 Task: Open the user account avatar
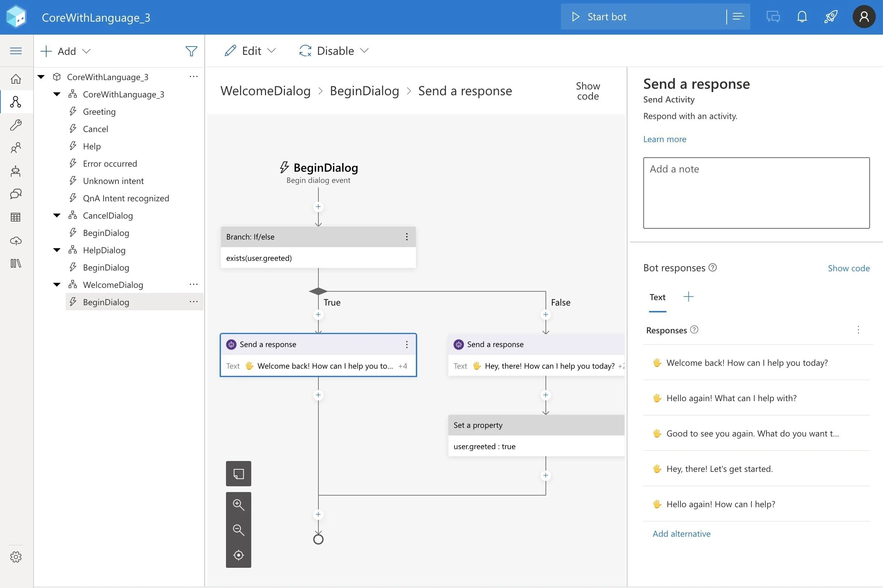pos(864,17)
